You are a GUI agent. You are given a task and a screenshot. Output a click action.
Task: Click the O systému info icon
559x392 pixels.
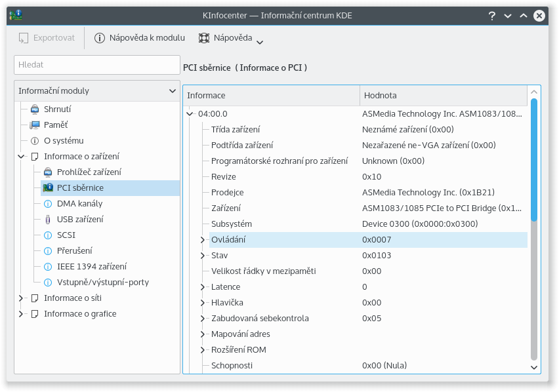point(35,141)
